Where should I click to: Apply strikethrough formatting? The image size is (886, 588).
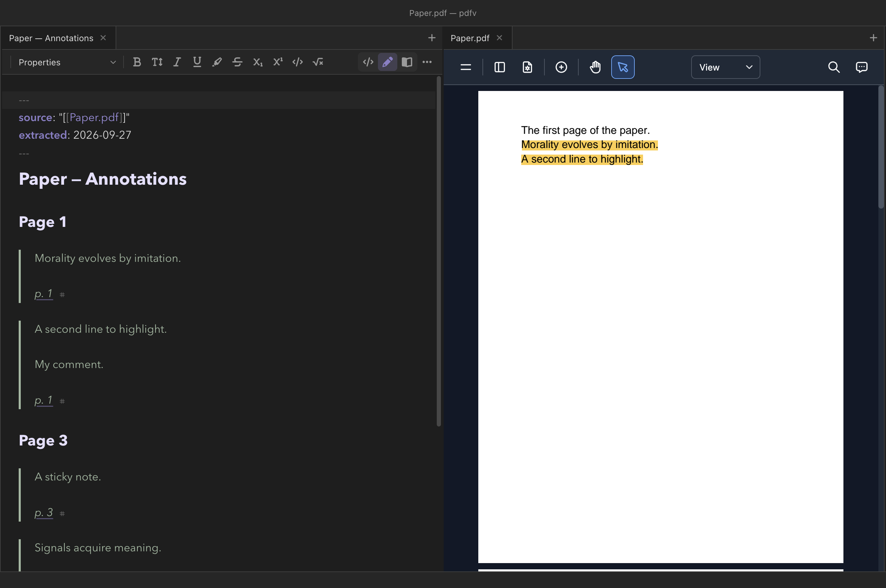pos(237,62)
